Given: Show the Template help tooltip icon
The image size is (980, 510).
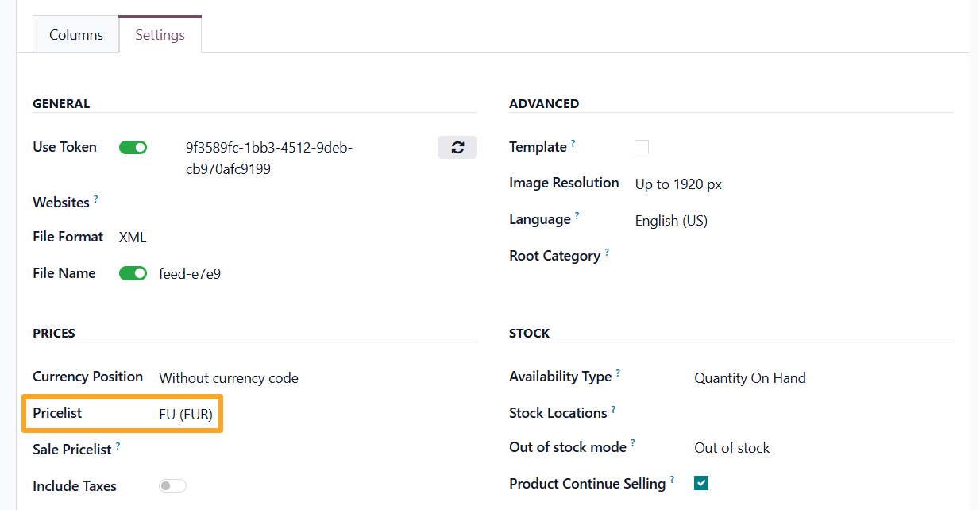Looking at the screenshot, I should click(573, 143).
